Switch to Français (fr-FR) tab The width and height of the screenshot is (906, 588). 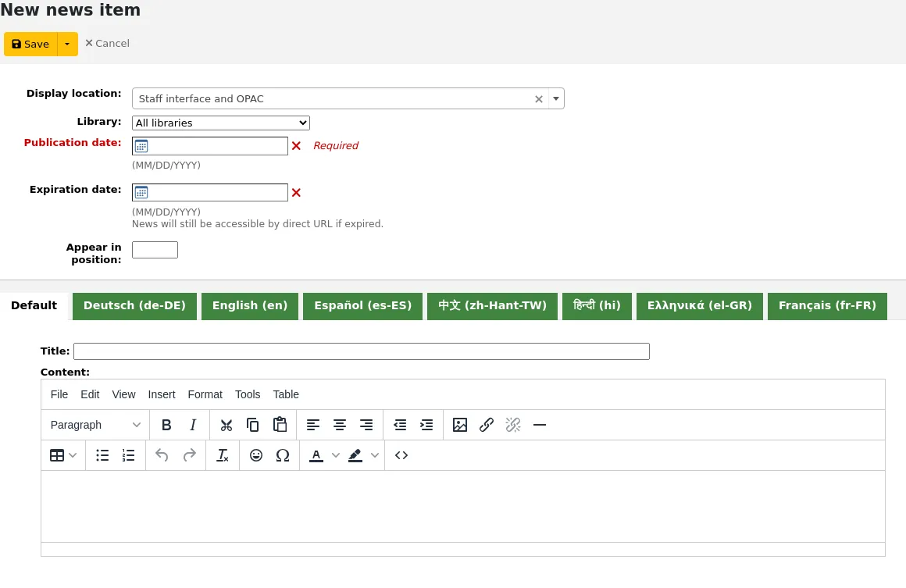pyautogui.click(x=827, y=306)
